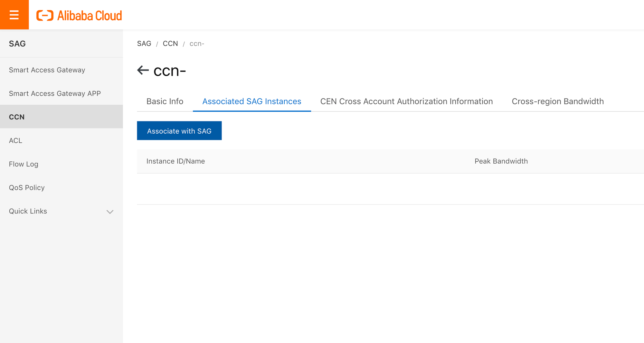644x343 pixels.
Task: Collapse the Quick Links chevron
Action: pyautogui.click(x=110, y=212)
